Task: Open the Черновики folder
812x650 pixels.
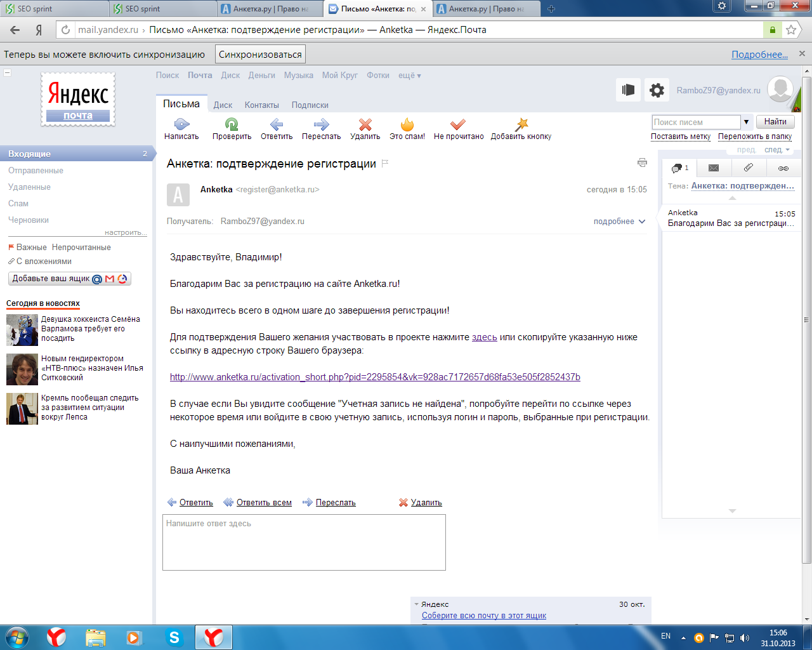Action: coord(29,220)
